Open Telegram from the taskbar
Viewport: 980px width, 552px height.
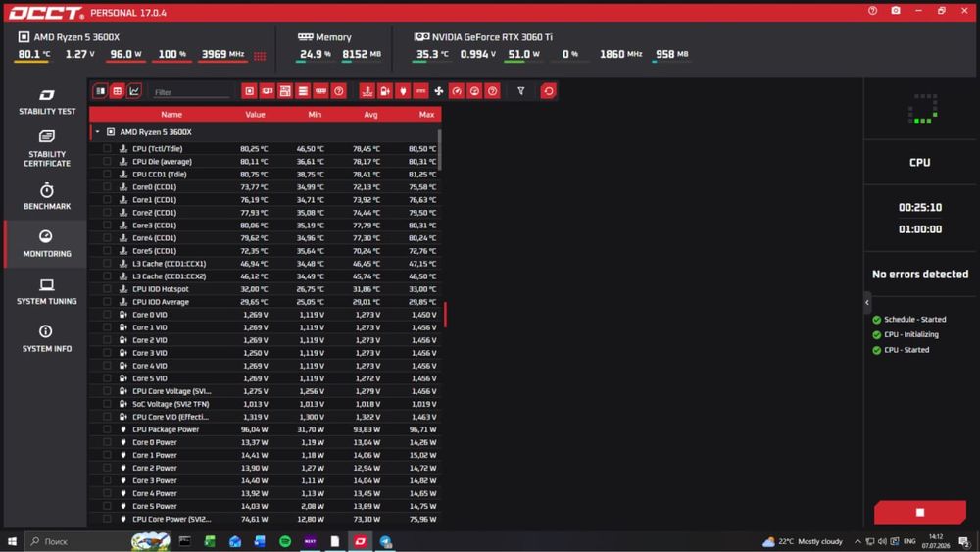(x=385, y=541)
